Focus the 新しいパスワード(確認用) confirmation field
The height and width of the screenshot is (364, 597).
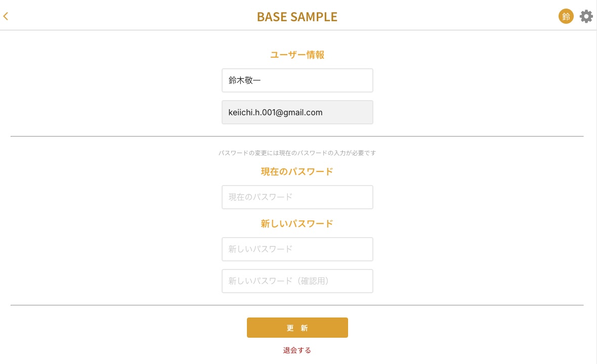[297, 281]
